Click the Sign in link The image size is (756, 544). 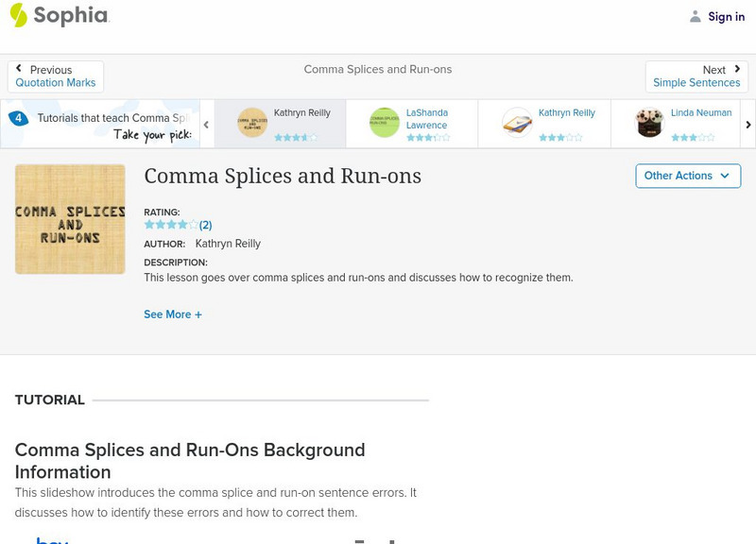click(726, 16)
